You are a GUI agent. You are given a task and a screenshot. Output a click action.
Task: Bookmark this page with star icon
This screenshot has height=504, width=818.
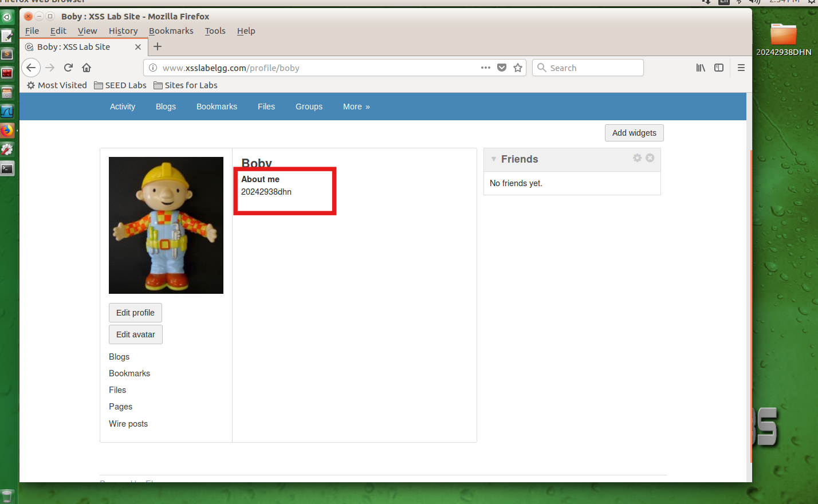point(518,68)
